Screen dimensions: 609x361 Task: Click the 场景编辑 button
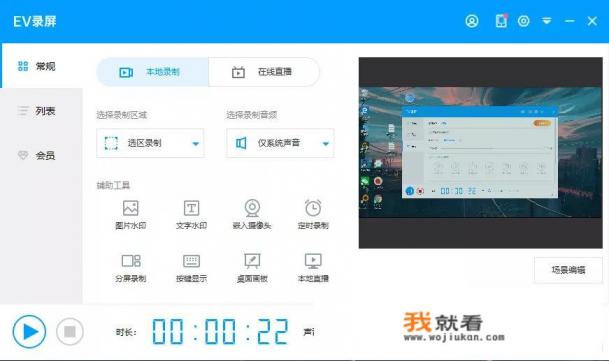(568, 270)
